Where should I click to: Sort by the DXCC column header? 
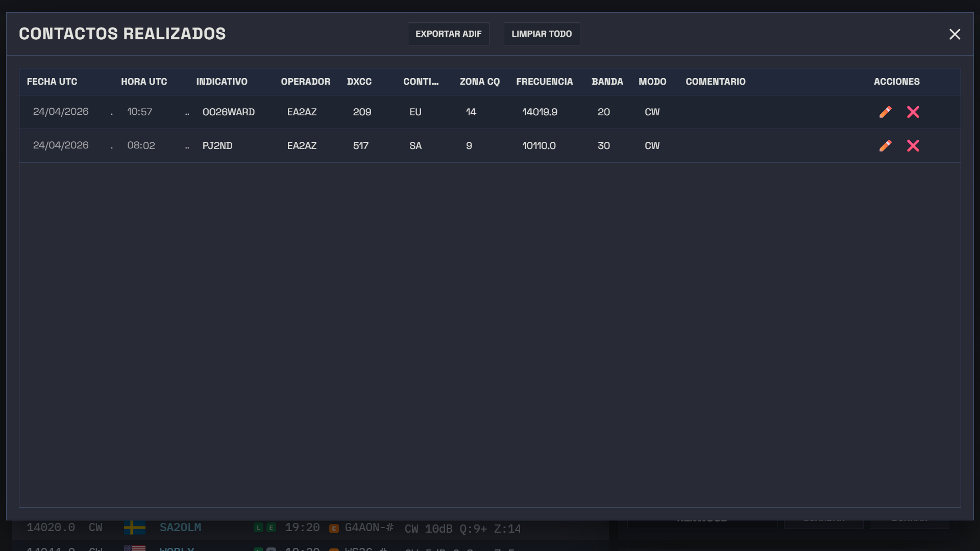[x=359, y=82]
